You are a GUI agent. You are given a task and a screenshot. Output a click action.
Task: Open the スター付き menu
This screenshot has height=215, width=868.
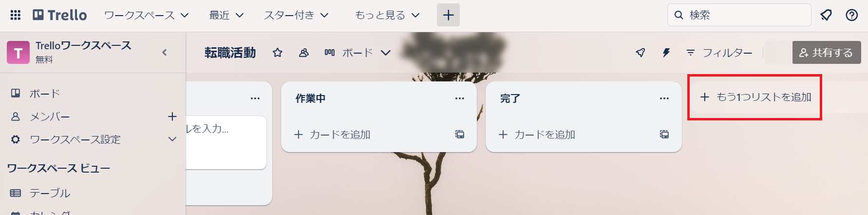point(296,15)
